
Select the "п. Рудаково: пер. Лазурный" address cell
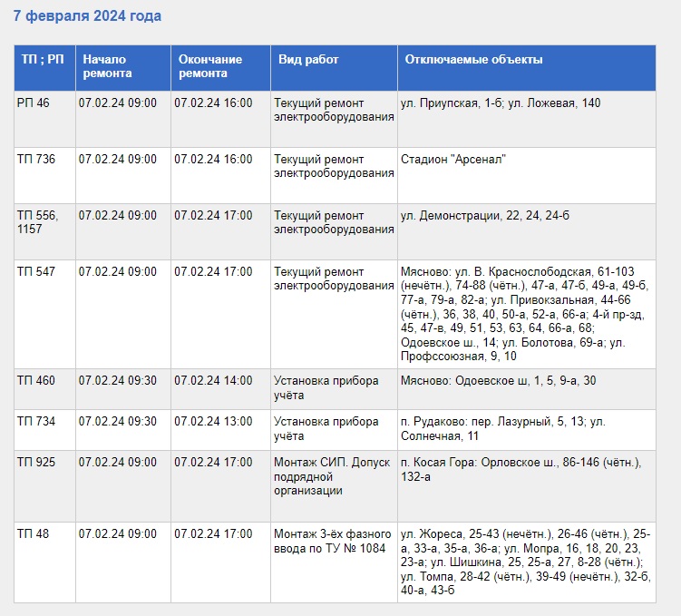(502, 428)
